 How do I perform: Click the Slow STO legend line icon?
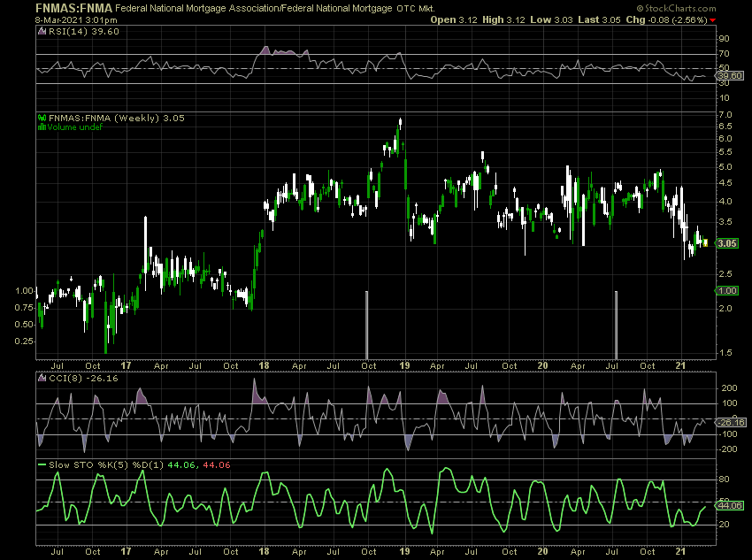point(42,463)
